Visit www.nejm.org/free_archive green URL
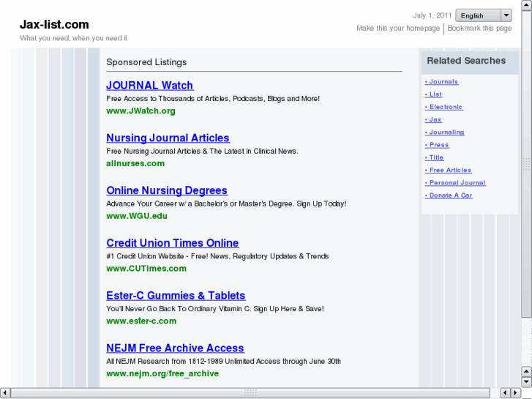 [x=162, y=374]
